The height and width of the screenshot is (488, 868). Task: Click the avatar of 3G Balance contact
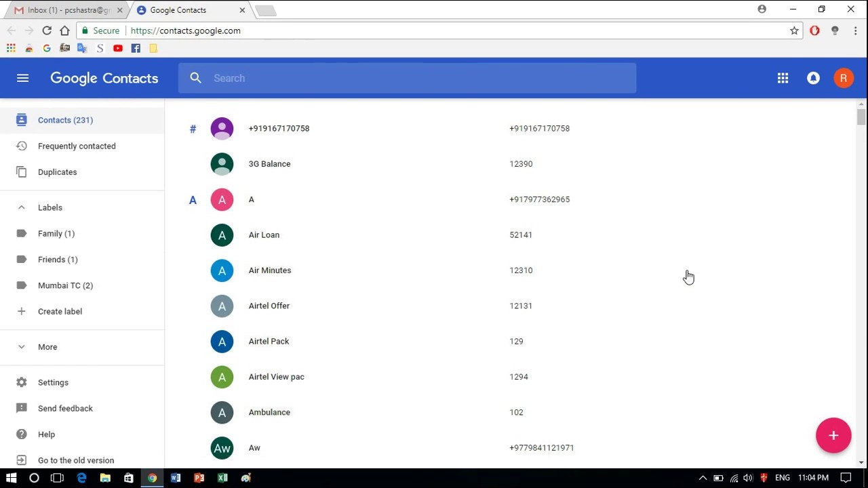click(222, 164)
